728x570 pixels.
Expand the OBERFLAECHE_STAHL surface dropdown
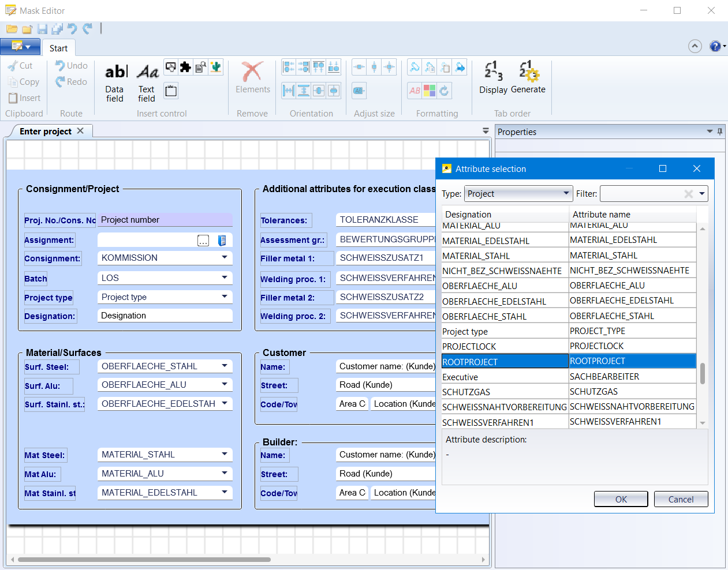(225, 366)
